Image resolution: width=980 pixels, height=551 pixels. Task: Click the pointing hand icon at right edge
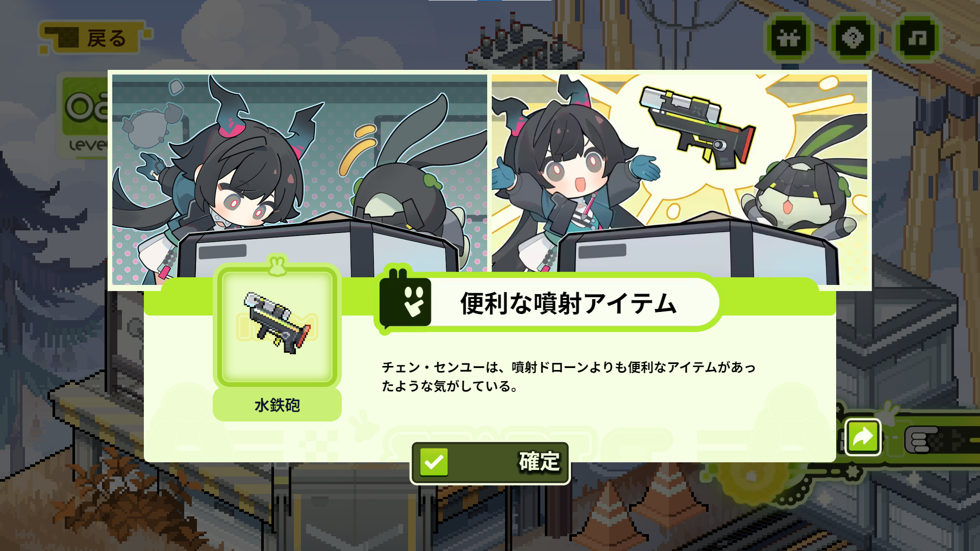922,439
